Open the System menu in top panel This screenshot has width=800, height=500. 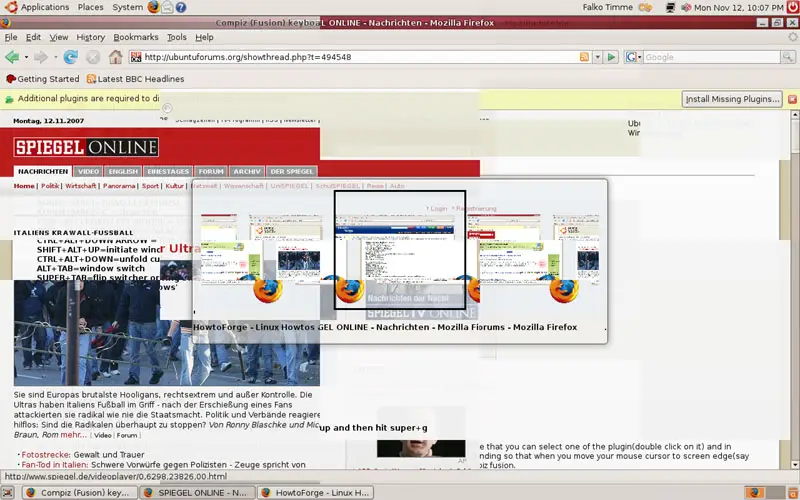click(128, 7)
